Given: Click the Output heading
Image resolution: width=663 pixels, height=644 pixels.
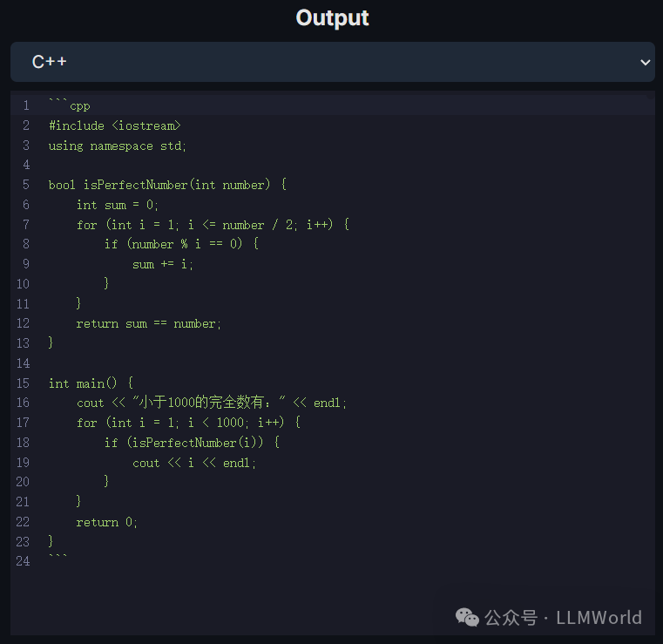Looking at the screenshot, I should 332,18.
